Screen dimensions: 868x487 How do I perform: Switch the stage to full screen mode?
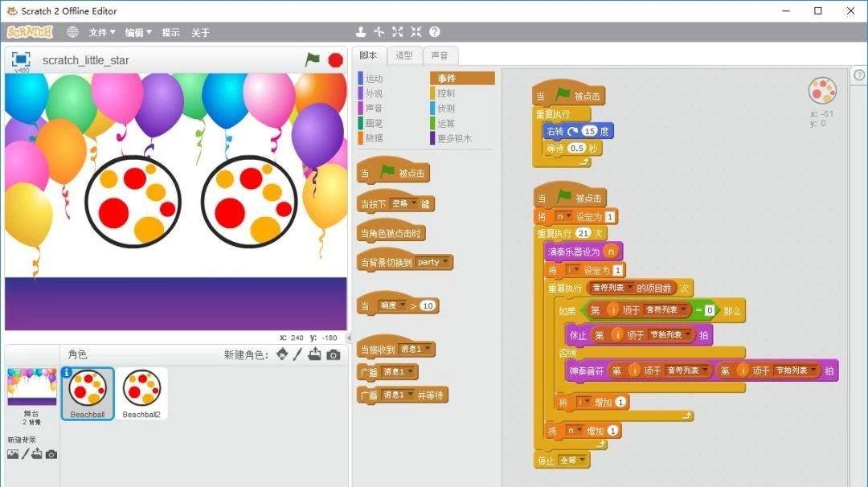tap(21, 59)
